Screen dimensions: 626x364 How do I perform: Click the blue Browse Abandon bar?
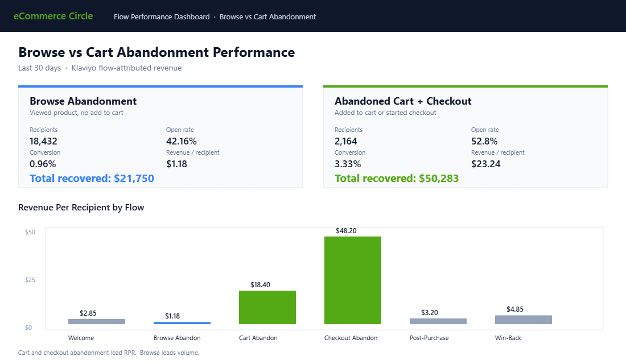pyautogui.click(x=182, y=323)
